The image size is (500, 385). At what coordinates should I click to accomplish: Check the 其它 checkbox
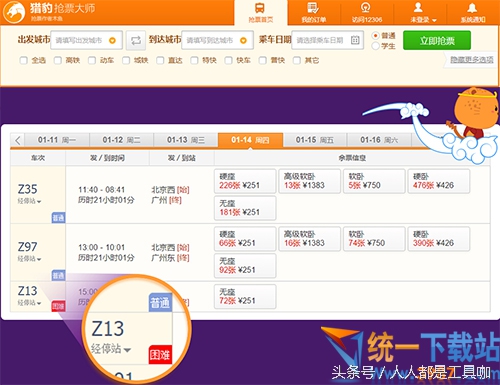[297, 60]
